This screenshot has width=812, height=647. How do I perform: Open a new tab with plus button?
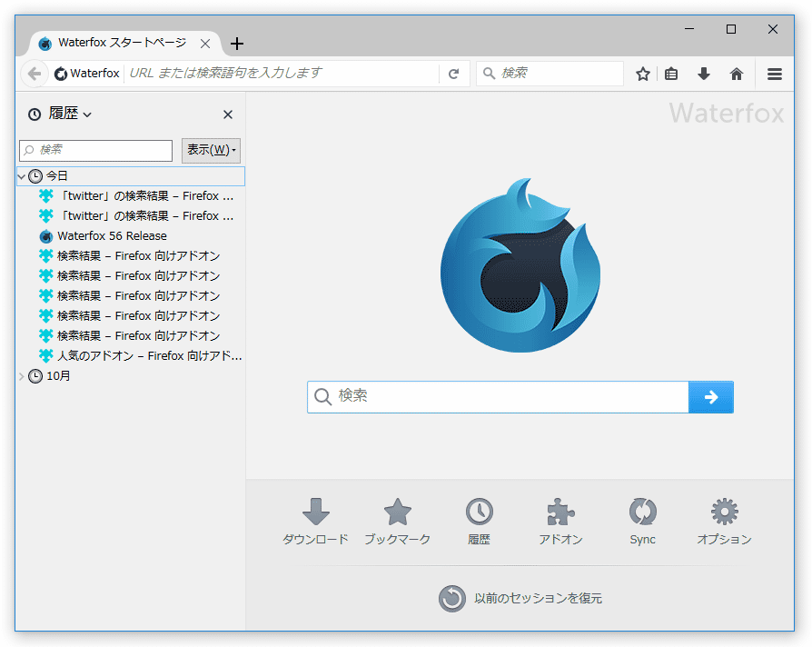(x=237, y=44)
